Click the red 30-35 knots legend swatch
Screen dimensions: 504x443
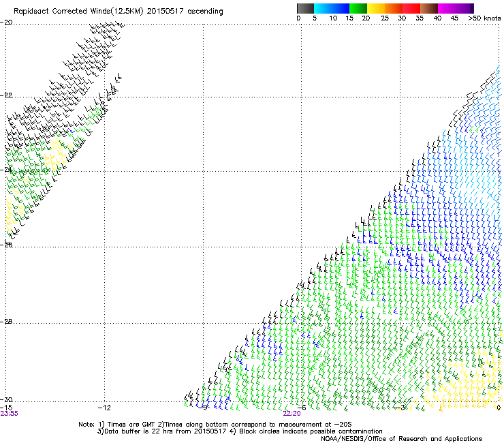[411, 8]
